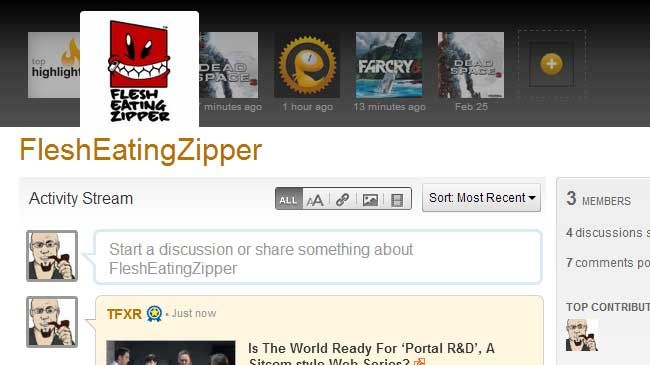Screen dimensions: 650x365
Task: Filter the stream by links
Action: (x=342, y=200)
